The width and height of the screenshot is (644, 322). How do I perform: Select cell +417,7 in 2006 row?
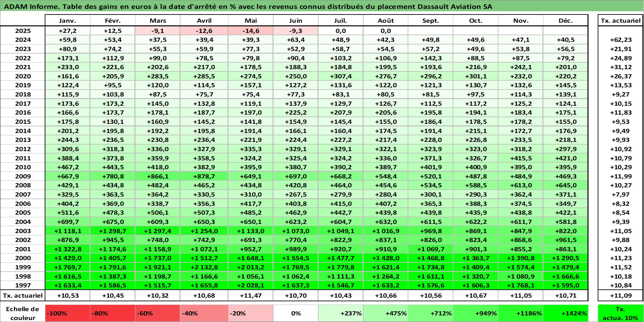pyautogui.click(x=251, y=203)
